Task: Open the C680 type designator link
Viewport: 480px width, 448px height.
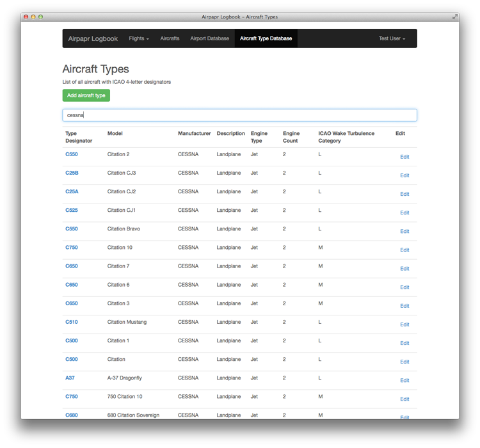Action: 71,415
